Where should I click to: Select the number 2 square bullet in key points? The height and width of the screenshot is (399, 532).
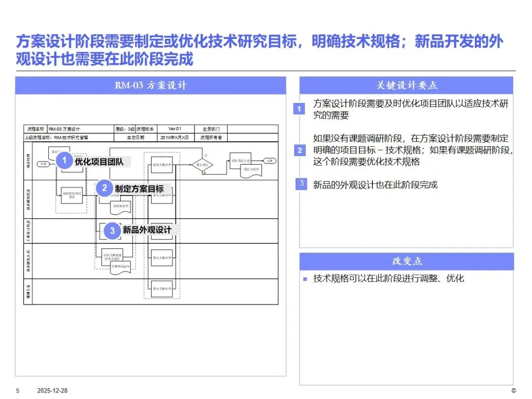[299, 150]
